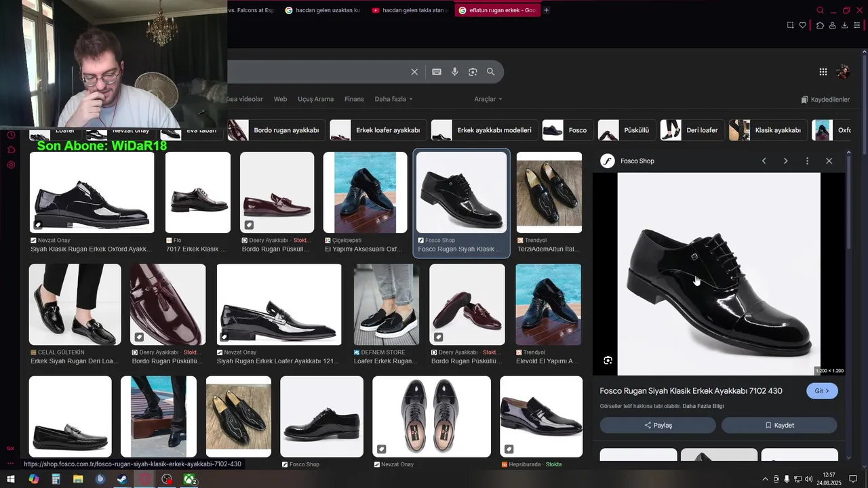Open Windows Start menu

point(11,479)
